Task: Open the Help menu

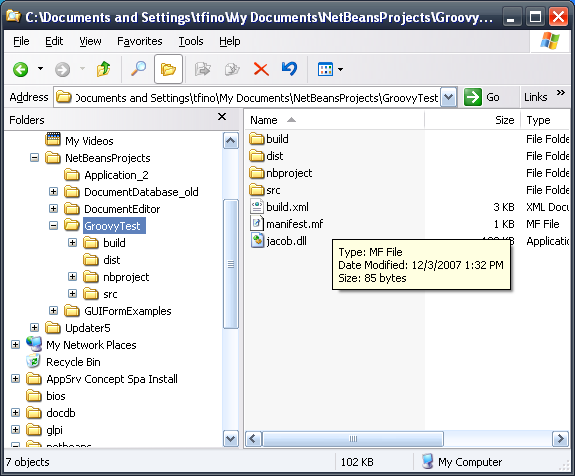Action: [x=230, y=41]
